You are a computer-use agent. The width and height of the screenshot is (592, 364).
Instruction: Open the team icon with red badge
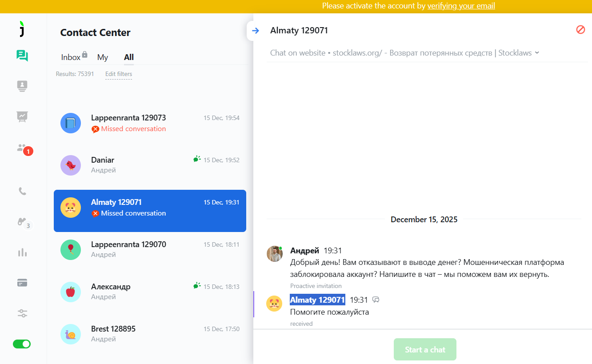[24, 149]
